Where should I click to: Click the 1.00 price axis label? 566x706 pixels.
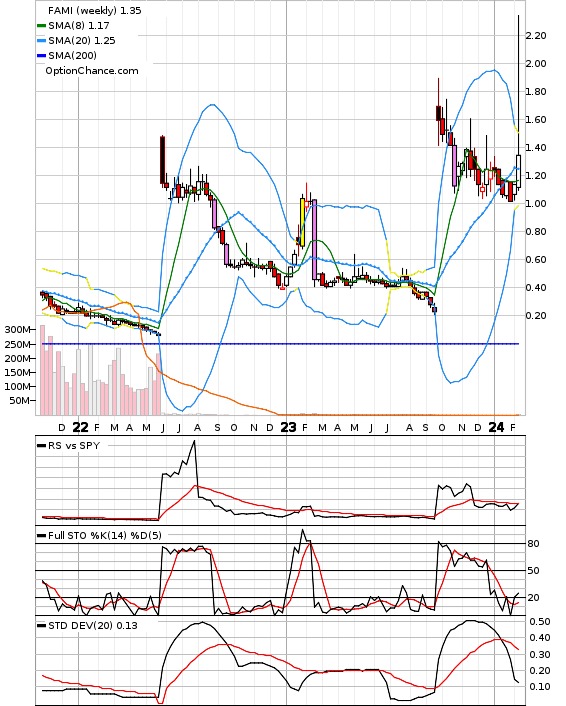tap(536, 204)
